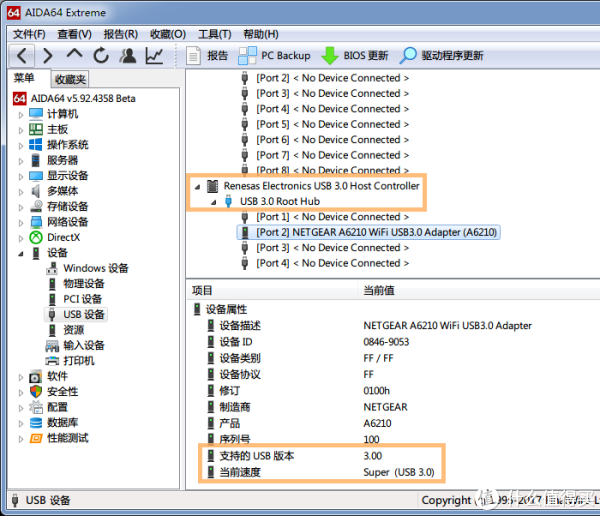The height and width of the screenshot is (516, 600).
Task: Click the up-level arrow toolbar icon
Action: 74,54
